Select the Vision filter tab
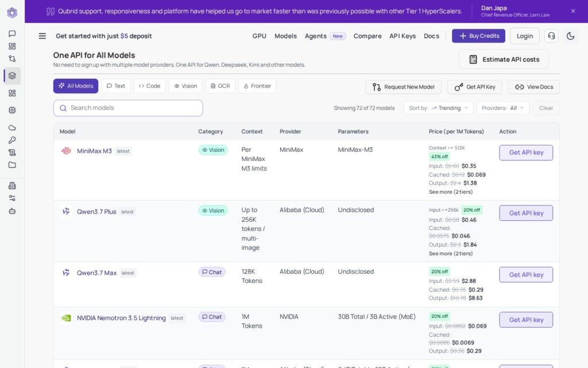Image resolution: width=588 pixels, height=368 pixels. (x=185, y=86)
